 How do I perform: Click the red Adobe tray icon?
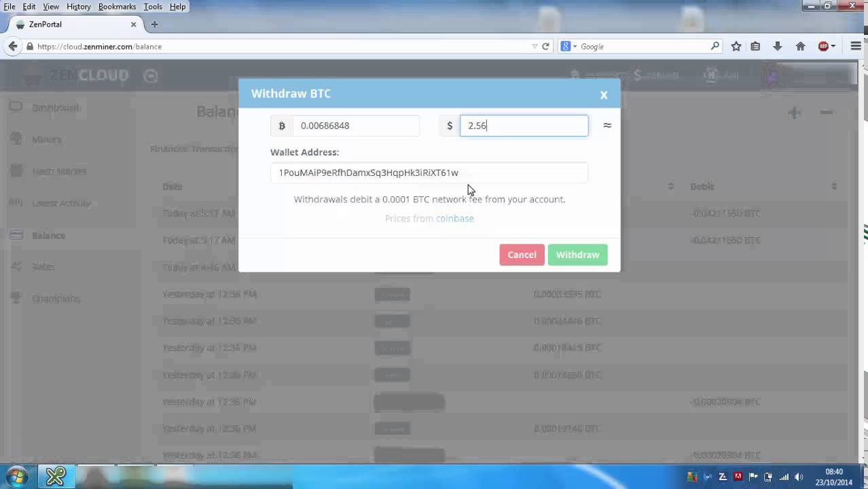pyautogui.click(x=738, y=477)
